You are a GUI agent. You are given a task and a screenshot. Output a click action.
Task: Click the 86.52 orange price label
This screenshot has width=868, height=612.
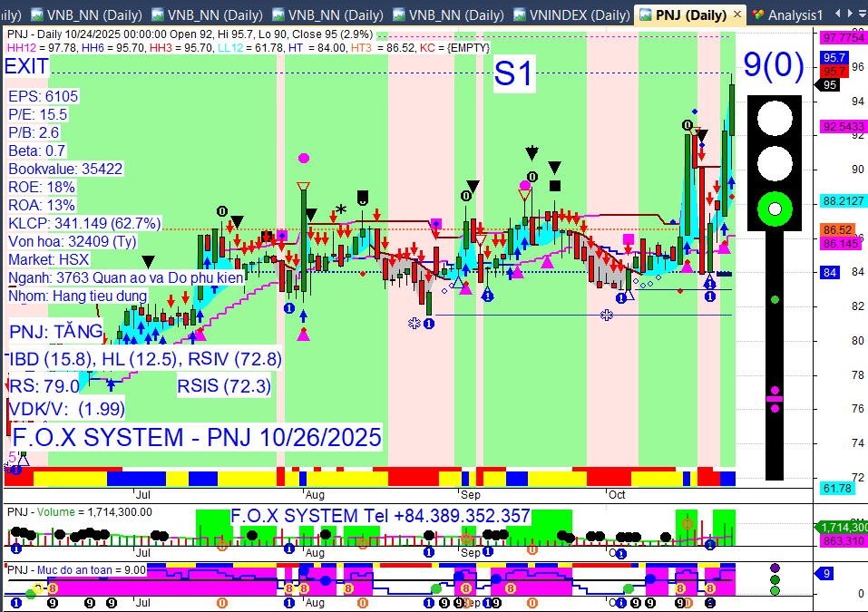[x=837, y=229]
